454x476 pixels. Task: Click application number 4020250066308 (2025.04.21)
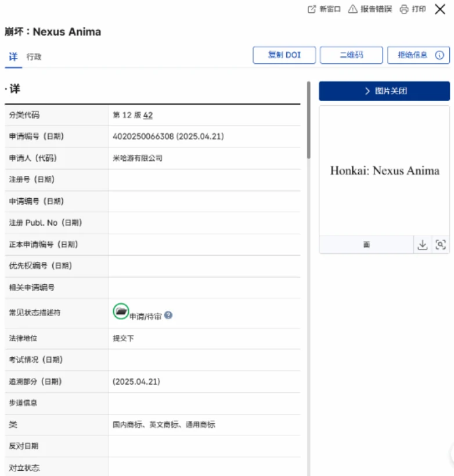168,137
